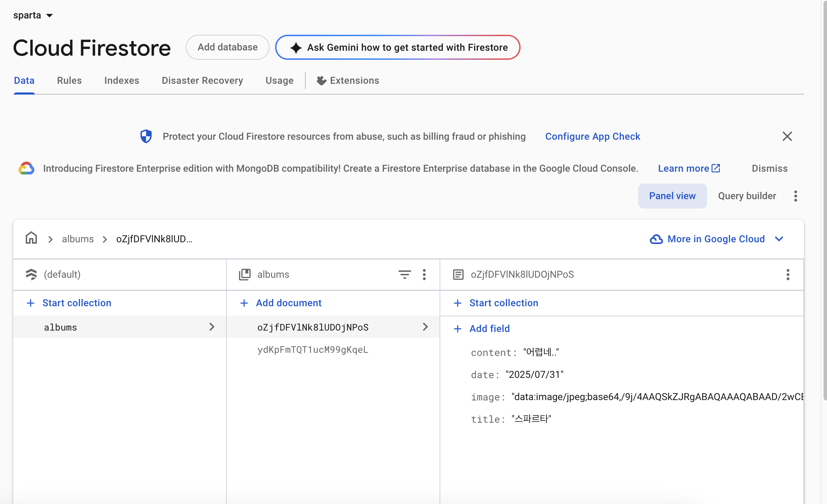Click the (default) database icon

click(x=31, y=275)
